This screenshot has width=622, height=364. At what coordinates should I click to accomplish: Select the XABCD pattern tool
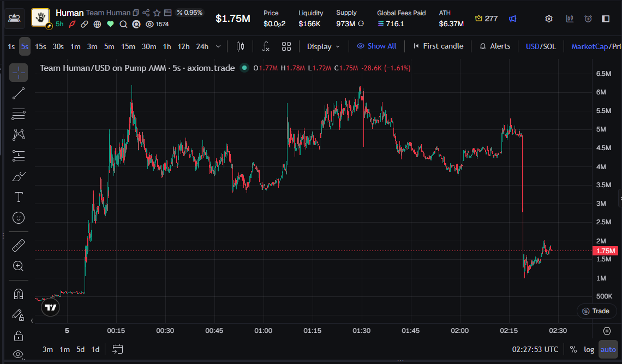tap(19, 135)
